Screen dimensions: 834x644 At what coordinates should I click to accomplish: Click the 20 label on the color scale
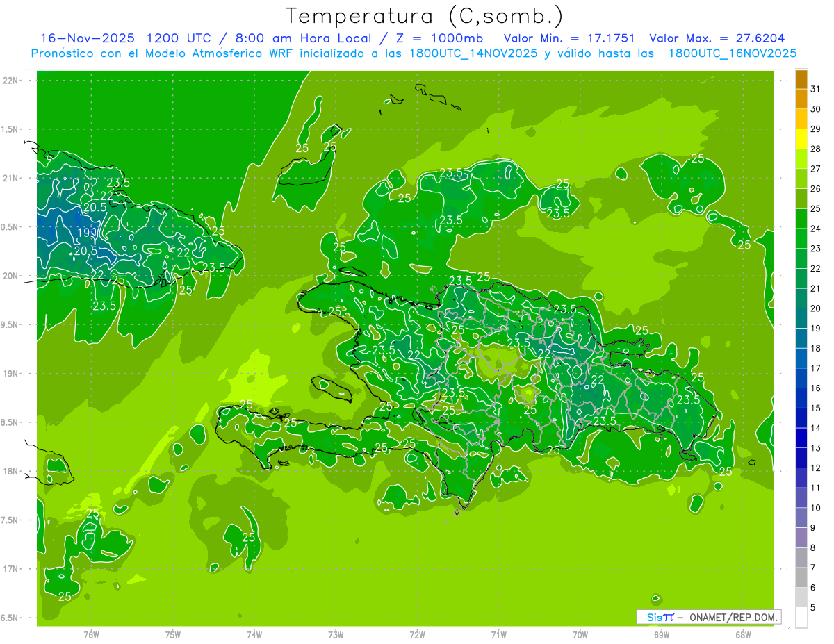point(816,308)
